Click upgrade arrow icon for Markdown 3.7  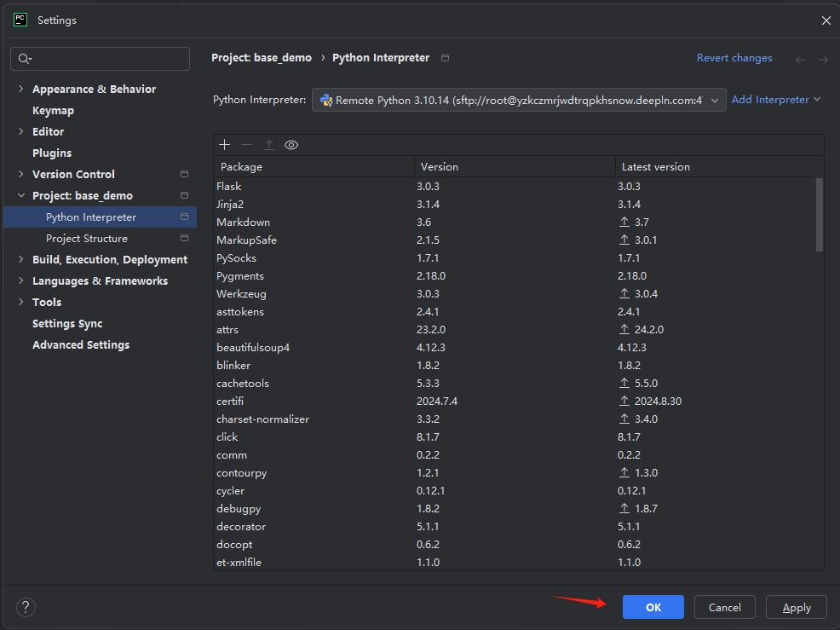click(x=624, y=222)
